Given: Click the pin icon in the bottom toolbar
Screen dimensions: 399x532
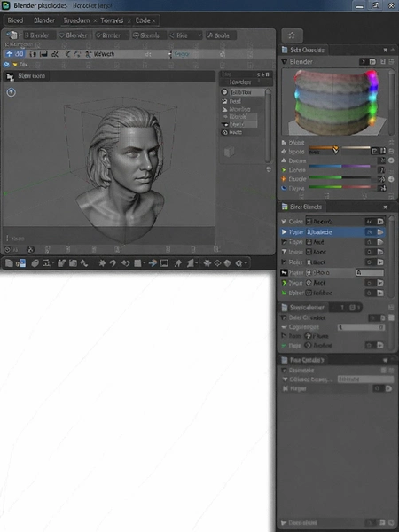Looking at the screenshot, I should point(178,263).
